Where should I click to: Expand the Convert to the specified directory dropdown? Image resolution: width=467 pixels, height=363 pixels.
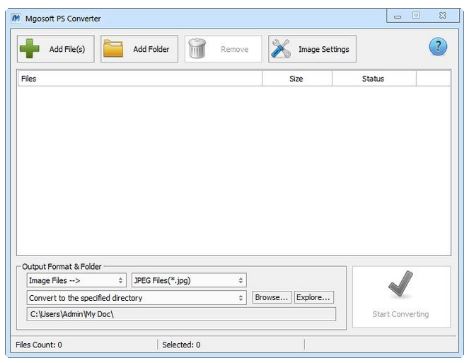[136, 298]
